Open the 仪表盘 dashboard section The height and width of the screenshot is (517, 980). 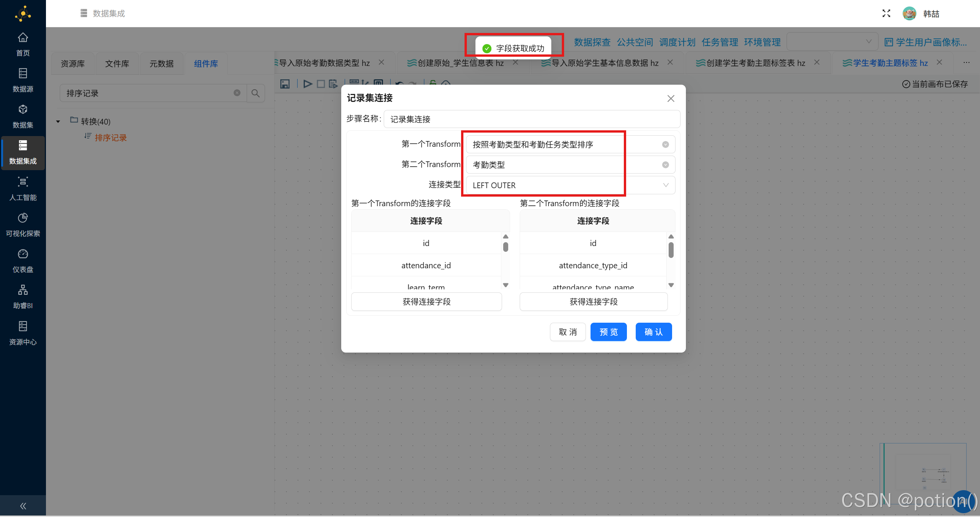pos(23,261)
